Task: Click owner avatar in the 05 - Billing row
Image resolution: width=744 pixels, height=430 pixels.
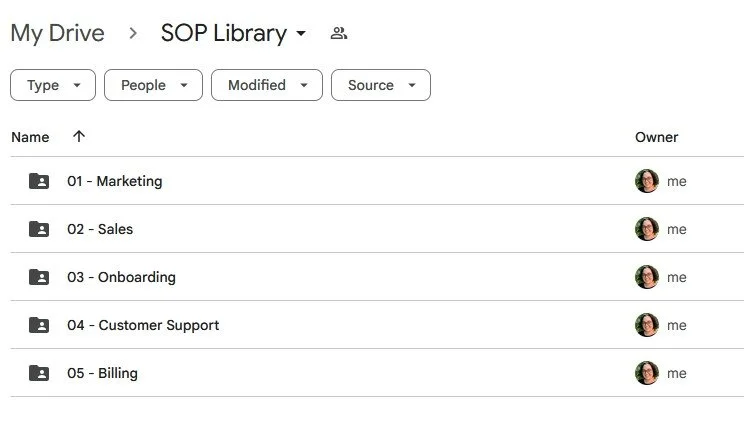Action: (647, 373)
